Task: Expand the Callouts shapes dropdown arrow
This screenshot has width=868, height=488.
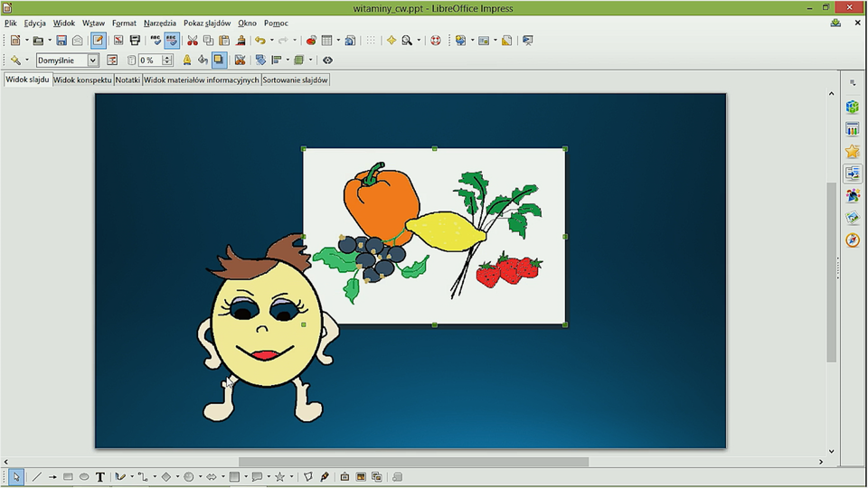Action: pos(269,476)
